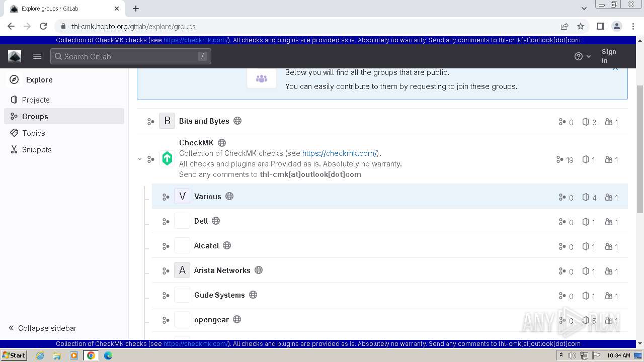This screenshot has width=644, height=362.
Task: Open the opengear subgroup
Action: [x=212, y=319]
